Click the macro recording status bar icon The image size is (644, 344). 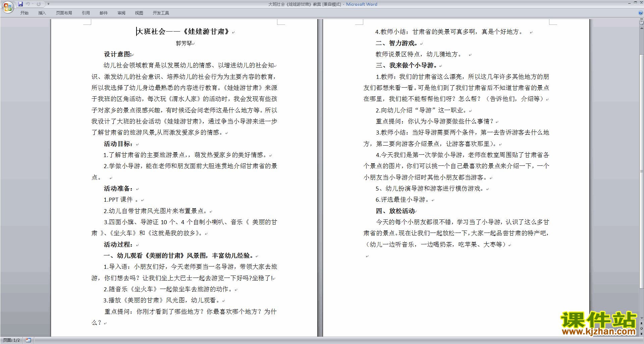tap(29, 340)
